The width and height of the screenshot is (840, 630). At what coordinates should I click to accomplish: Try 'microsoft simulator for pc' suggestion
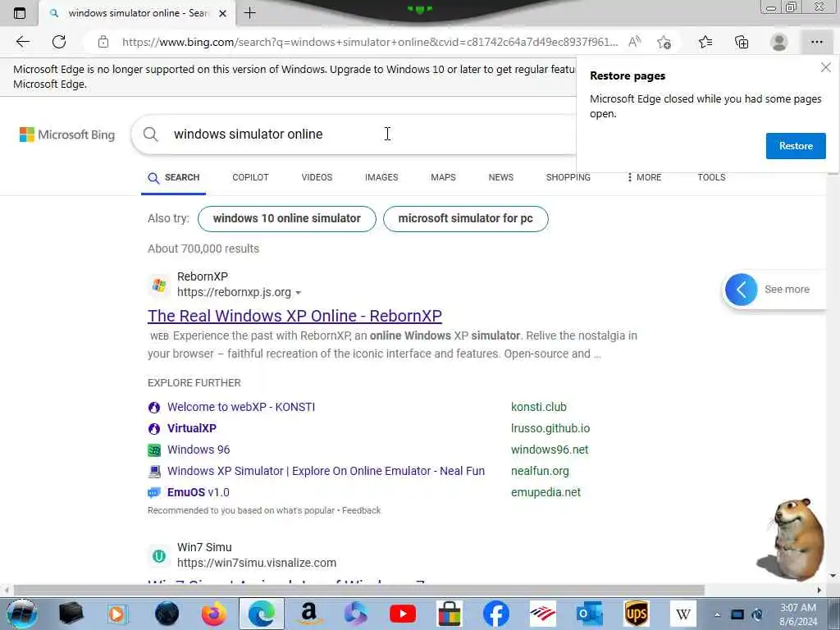tap(466, 218)
